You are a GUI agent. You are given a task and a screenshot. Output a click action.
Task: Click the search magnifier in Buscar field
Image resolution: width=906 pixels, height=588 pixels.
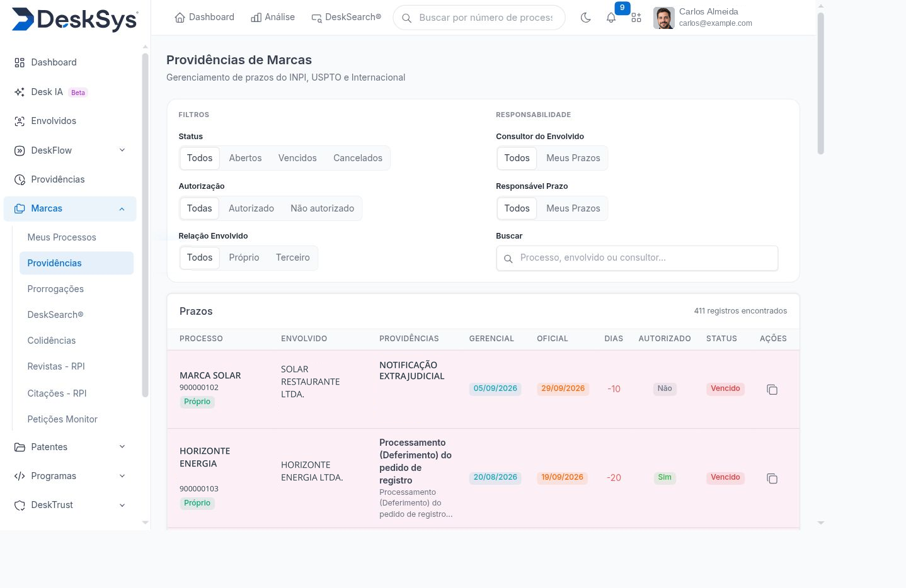[508, 259]
